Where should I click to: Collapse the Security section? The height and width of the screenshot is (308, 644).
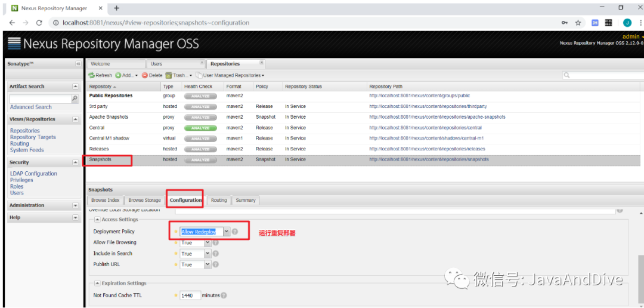(x=75, y=162)
